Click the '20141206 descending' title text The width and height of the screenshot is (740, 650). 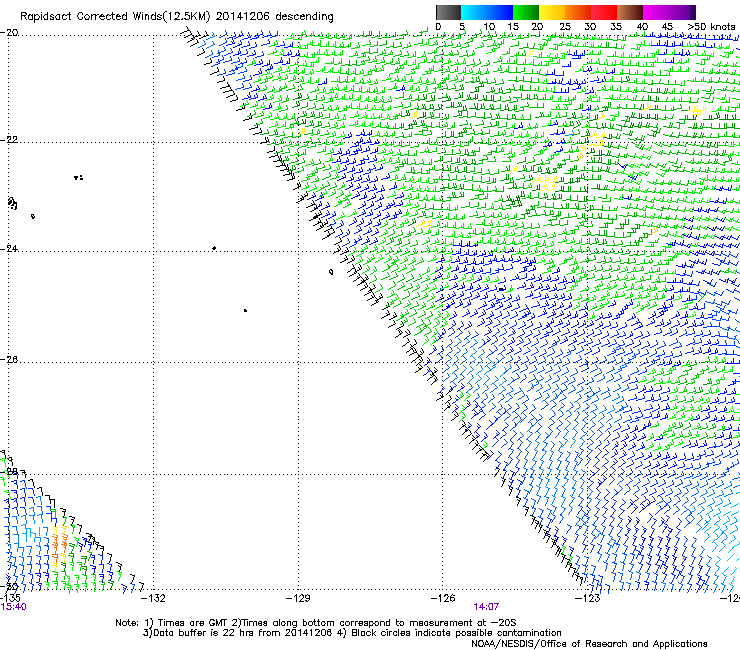275,17
